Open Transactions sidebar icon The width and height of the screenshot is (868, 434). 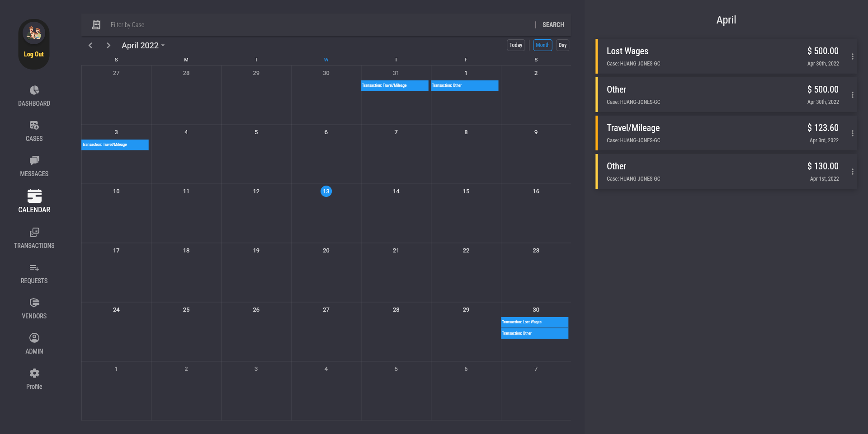coord(34,233)
